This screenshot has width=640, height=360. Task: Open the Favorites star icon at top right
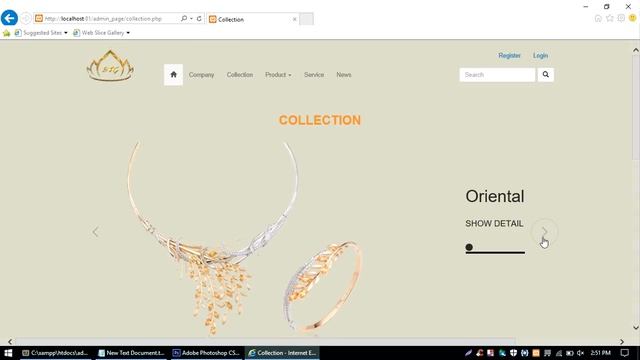click(x=609, y=18)
